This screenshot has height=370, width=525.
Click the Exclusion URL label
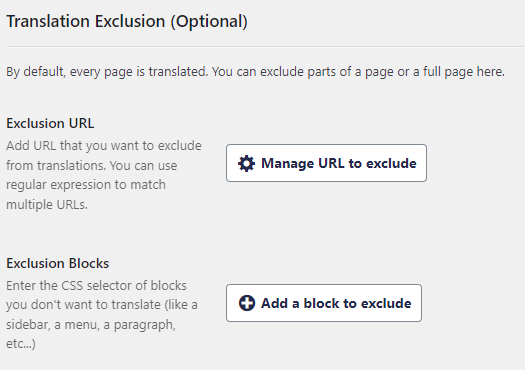pos(50,123)
